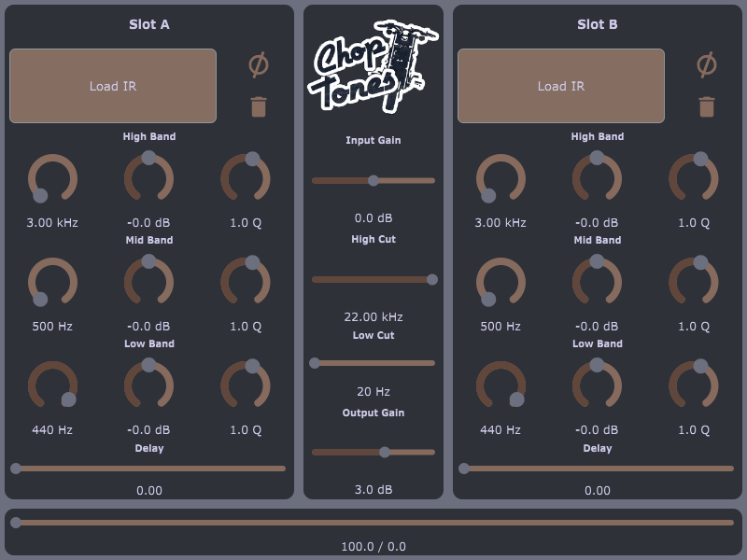The width and height of the screenshot is (747, 560).
Task: Click Slot B Low Band 440 Hz knob
Action: pyautogui.click(x=500, y=385)
